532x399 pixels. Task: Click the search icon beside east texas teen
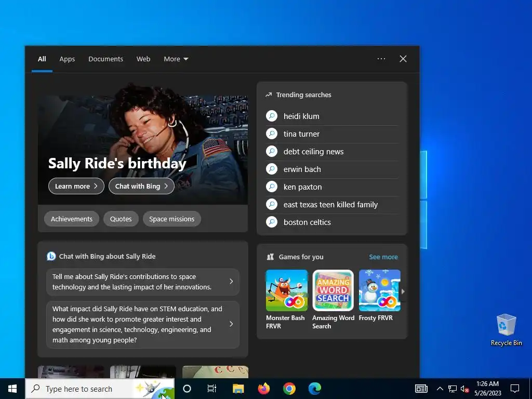coord(271,204)
